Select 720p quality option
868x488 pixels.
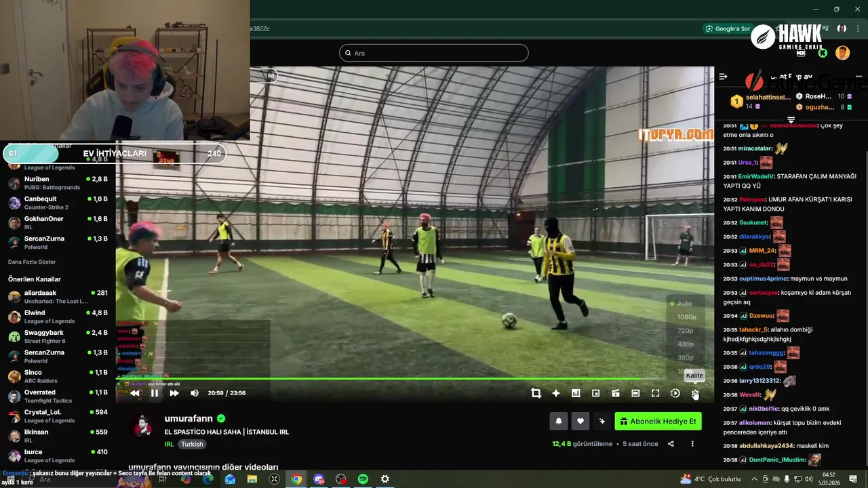[x=685, y=331]
